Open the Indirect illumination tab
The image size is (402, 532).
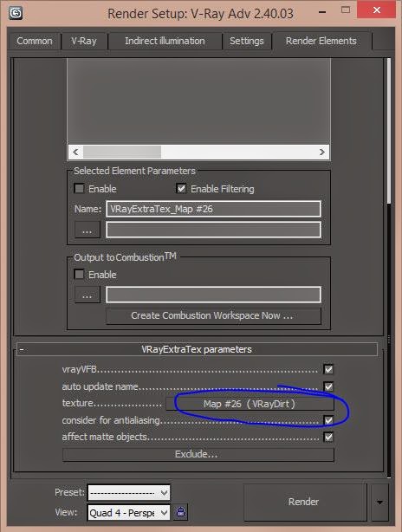pos(165,41)
